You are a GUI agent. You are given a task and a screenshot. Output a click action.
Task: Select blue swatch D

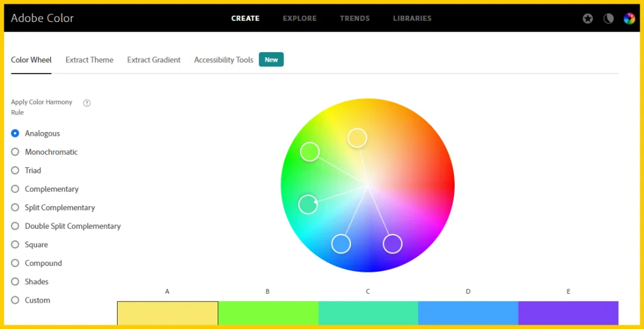pyautogui.click(x=468, y=313)
